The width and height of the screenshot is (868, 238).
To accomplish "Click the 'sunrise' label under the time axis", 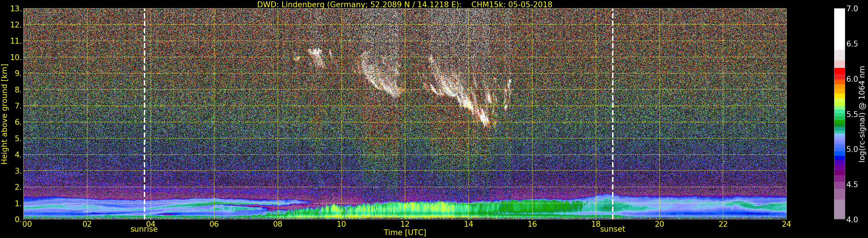I will point(144,229).
